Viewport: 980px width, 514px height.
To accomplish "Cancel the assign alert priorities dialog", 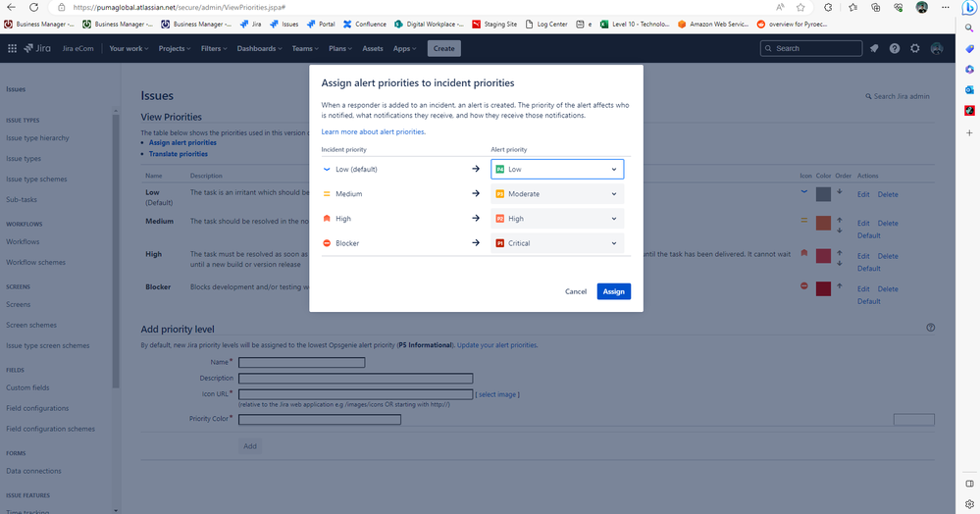I will tap(576, 291).
